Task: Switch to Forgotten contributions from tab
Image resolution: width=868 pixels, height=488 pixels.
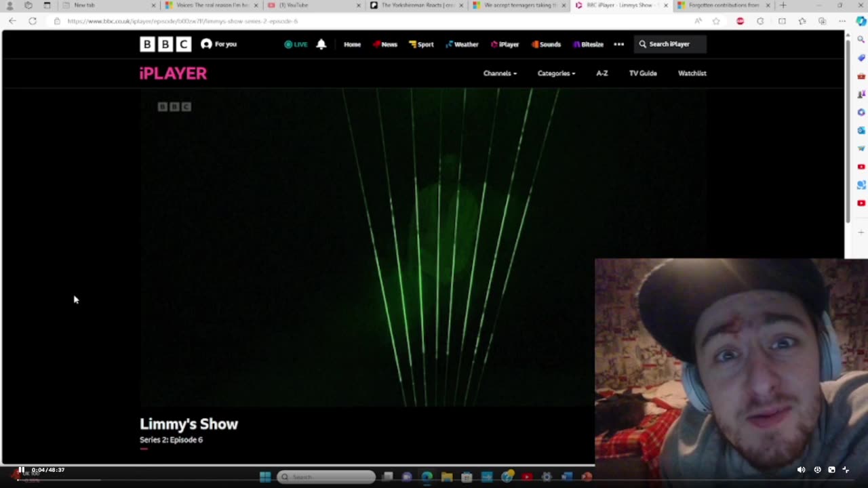Action: coord(724,5)
